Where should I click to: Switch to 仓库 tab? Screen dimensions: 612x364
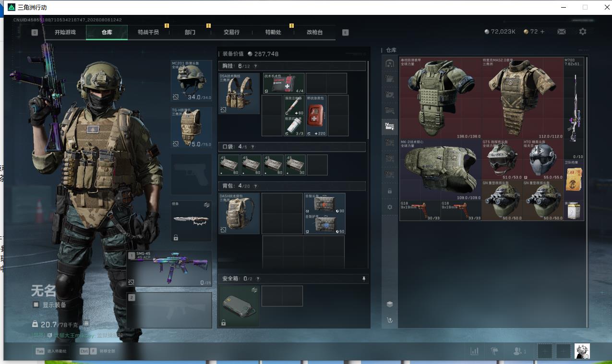(107, 32)
